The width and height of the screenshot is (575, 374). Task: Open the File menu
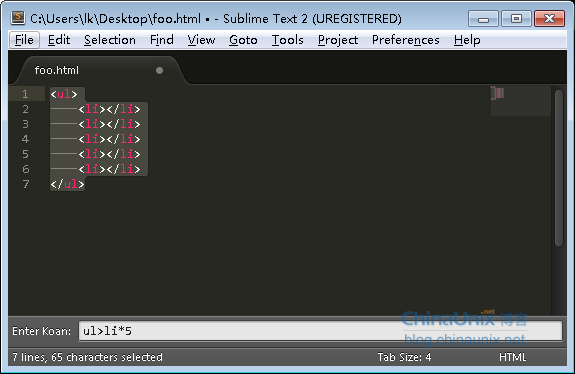(24, 40)
